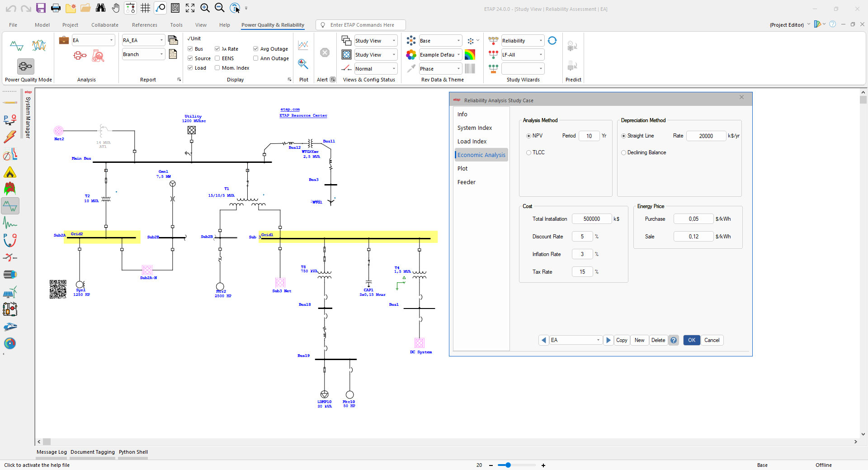Click the Zoom In magnifier icon
This screenshot has height=470, width=868.
pos(205,8)
